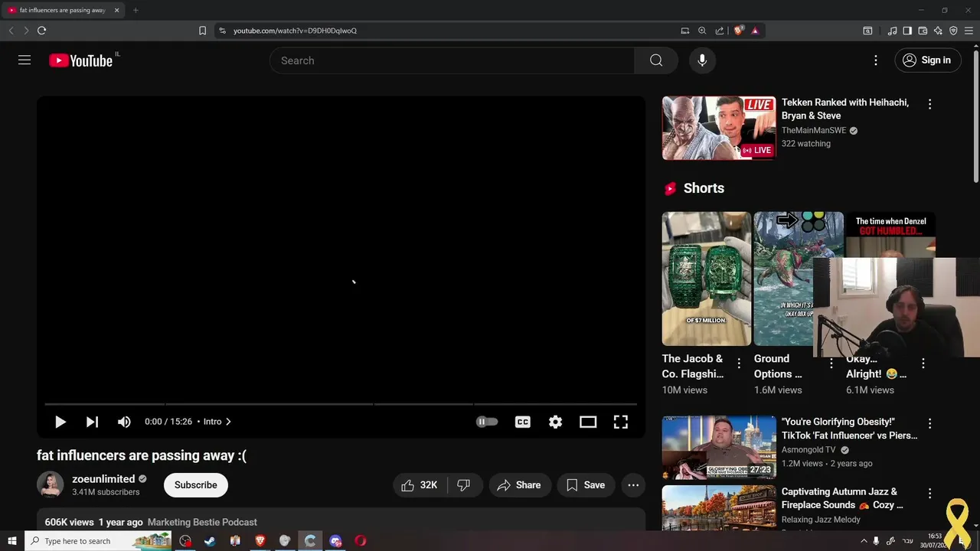Open the music playlist icon
The height and width of the screenshot is (551, 980).
(892, 31)
